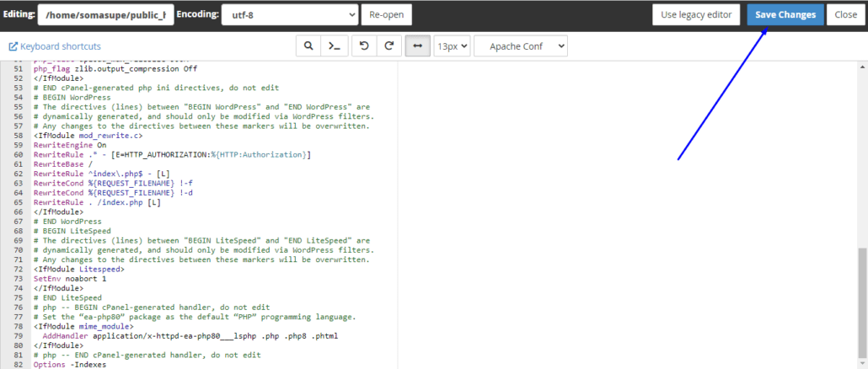Click the Re-open button

(387, 15)
